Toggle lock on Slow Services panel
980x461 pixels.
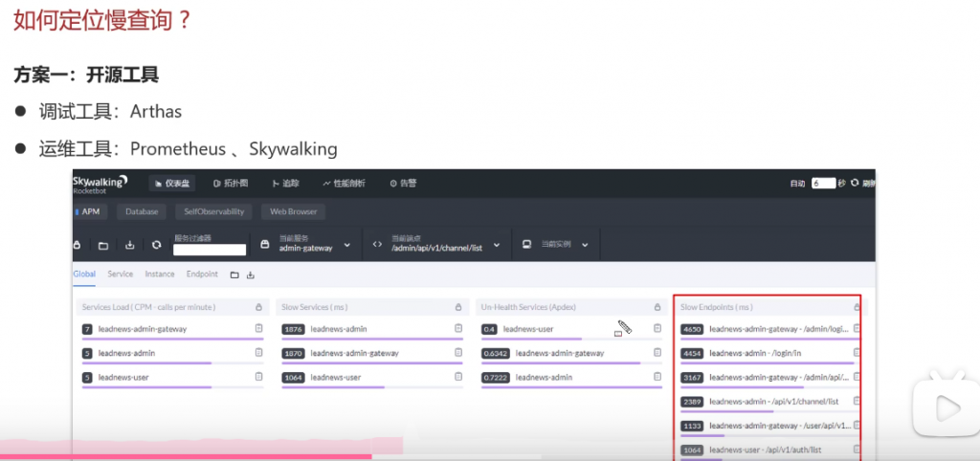point(457,307)
